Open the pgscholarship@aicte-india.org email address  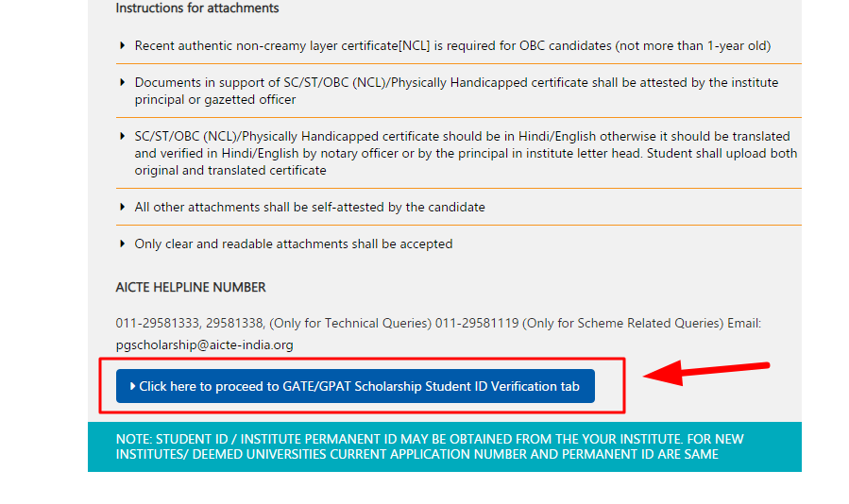pyautogui.click(x=205, y=344)
